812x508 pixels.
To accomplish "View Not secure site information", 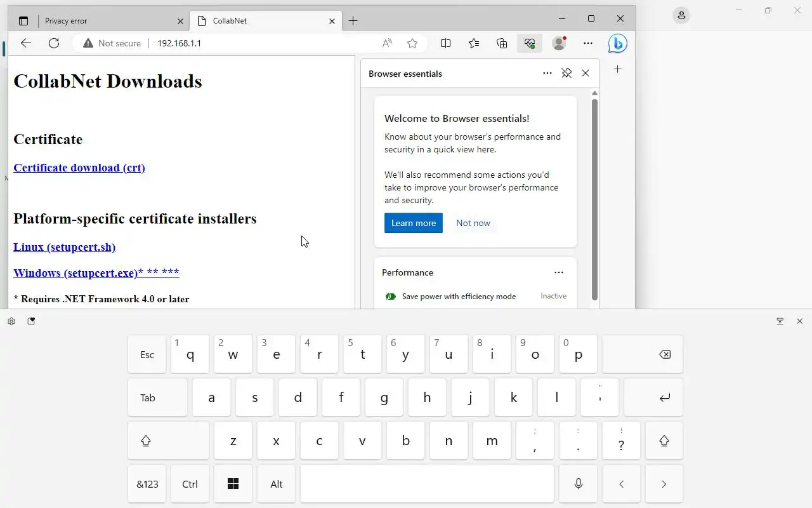I will coord(112,43).
